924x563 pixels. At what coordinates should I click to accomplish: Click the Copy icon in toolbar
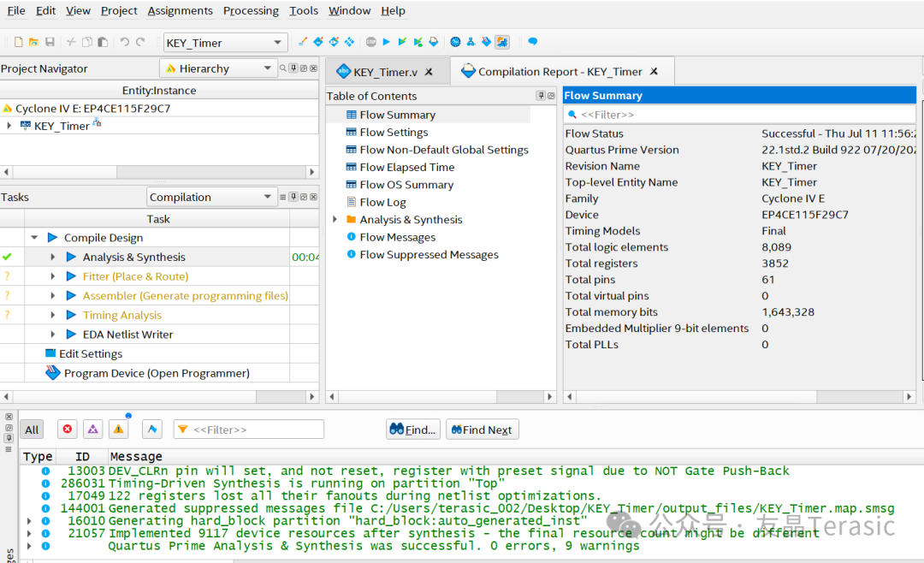(87, 42)
